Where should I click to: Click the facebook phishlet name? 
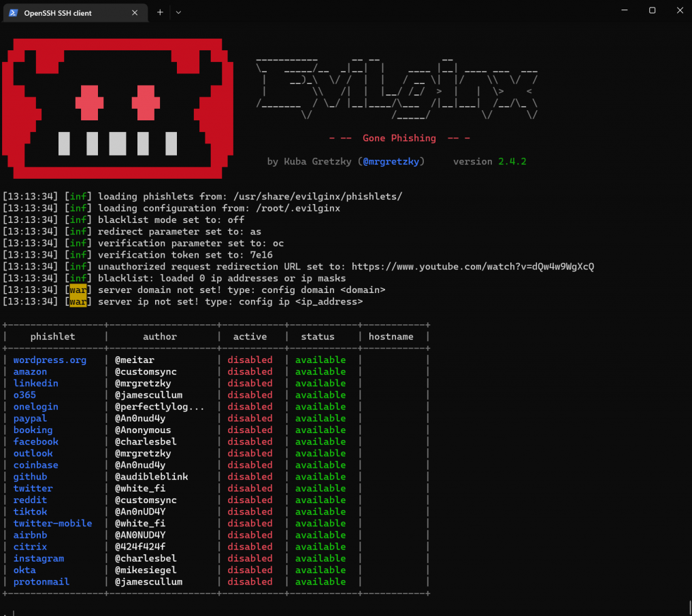pyautogui.click(x=36, y=441)
